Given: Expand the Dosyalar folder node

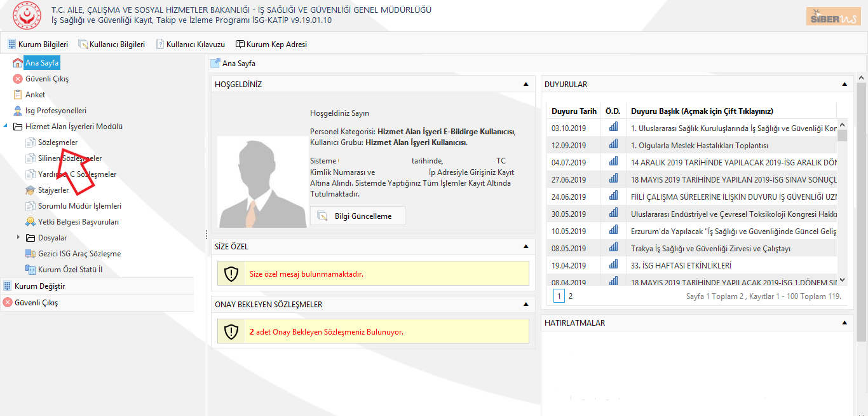Looking at the screenshot, I should (18, 238).
